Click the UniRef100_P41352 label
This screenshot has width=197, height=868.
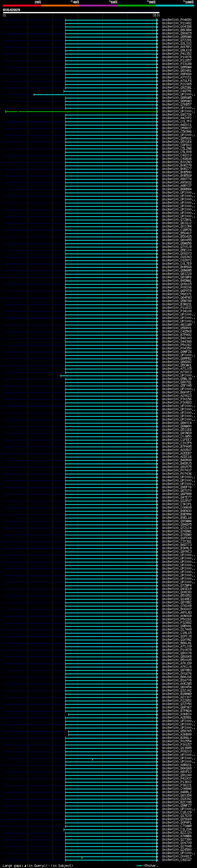pyautogui.click(x=176, y=54)
